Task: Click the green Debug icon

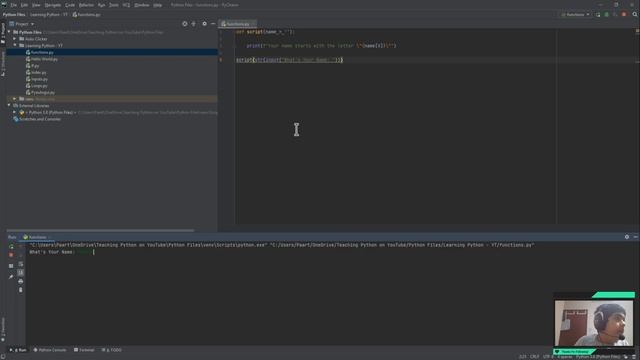Action: (x=607, y=15)
